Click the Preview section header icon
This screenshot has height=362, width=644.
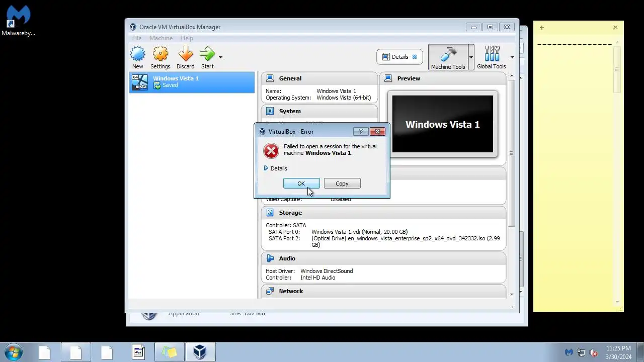388,78
